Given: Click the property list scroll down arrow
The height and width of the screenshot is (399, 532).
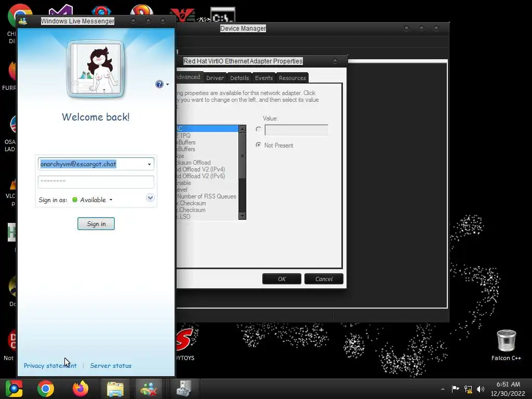Looking at the screenshot, I should 242,216.
